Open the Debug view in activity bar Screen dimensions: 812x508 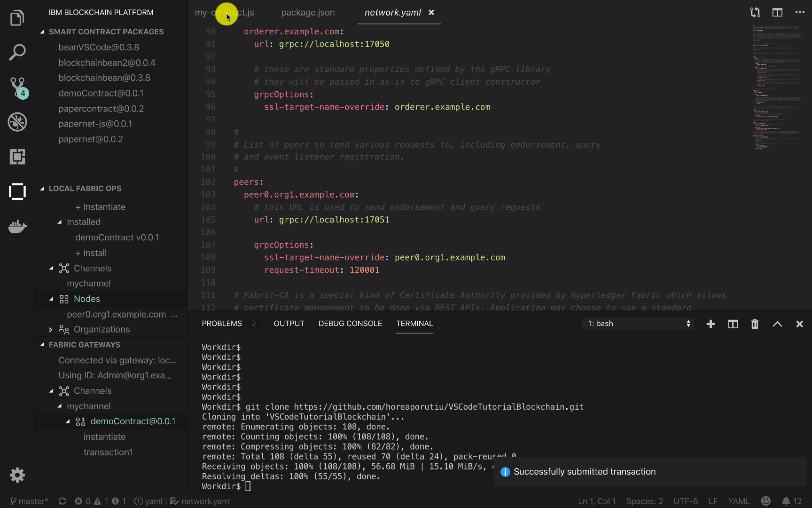pos(17,122)
